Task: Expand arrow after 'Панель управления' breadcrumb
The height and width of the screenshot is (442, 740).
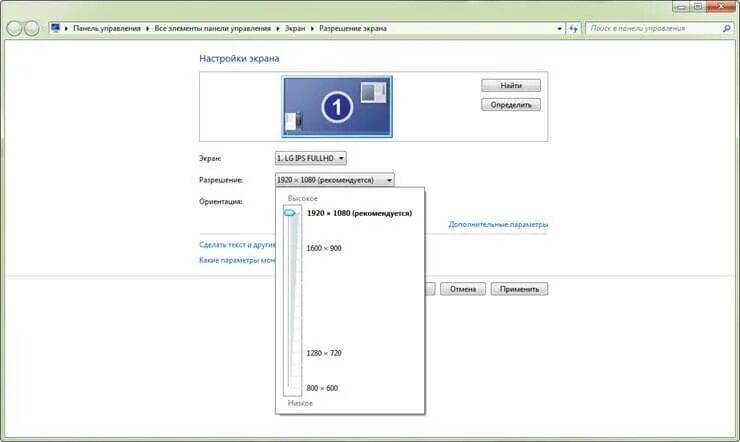Action: pos(147,28)
